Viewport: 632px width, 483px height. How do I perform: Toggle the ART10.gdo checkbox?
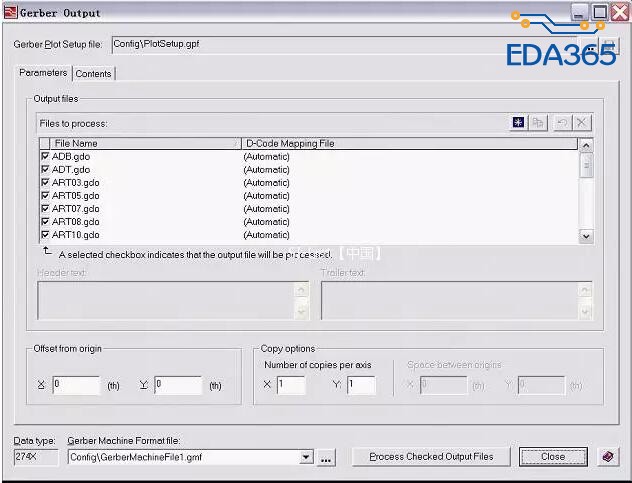[x=45, y=234]
